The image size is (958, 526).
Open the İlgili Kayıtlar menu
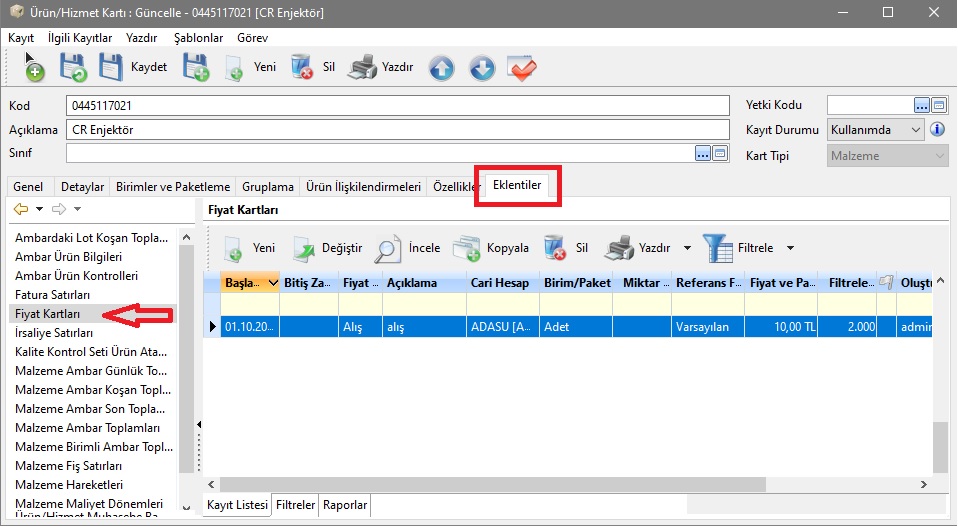point(79,37)
